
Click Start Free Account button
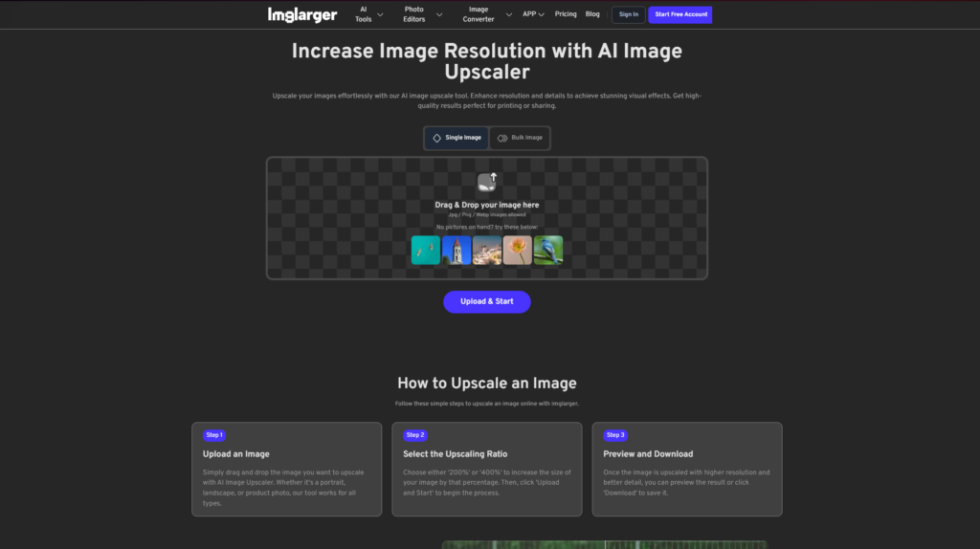(x=680, y=14)
